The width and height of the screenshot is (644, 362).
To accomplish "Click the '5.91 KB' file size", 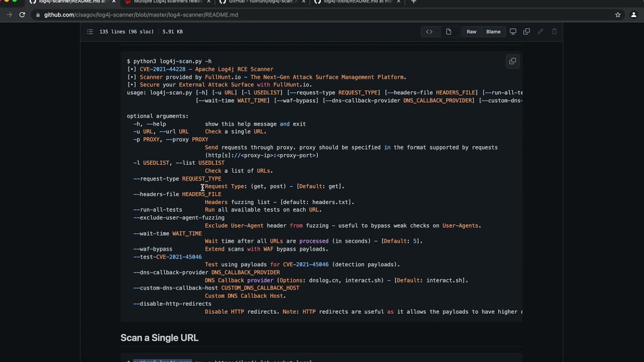I will coord(173,32).
